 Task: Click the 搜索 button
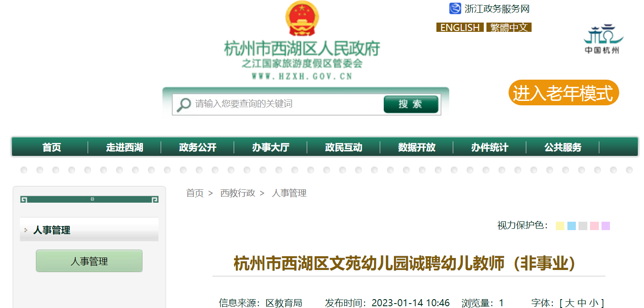tap(411, 104)
